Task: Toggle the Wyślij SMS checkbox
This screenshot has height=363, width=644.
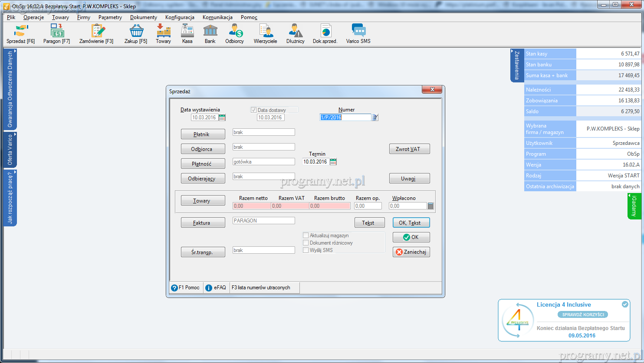Action: (306, 250)
